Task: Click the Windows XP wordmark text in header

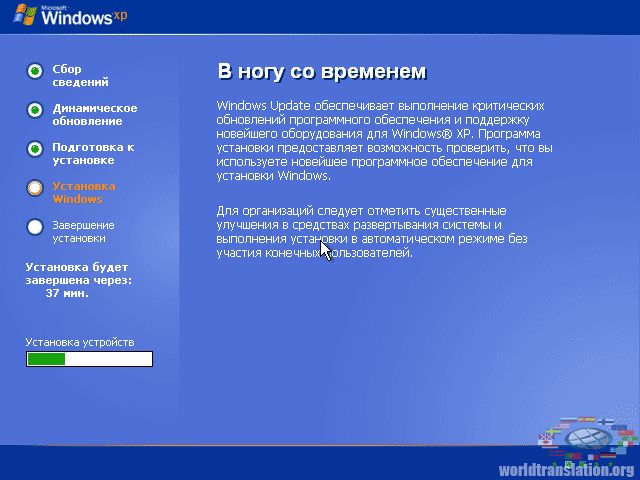Action: tap(72, 18)
